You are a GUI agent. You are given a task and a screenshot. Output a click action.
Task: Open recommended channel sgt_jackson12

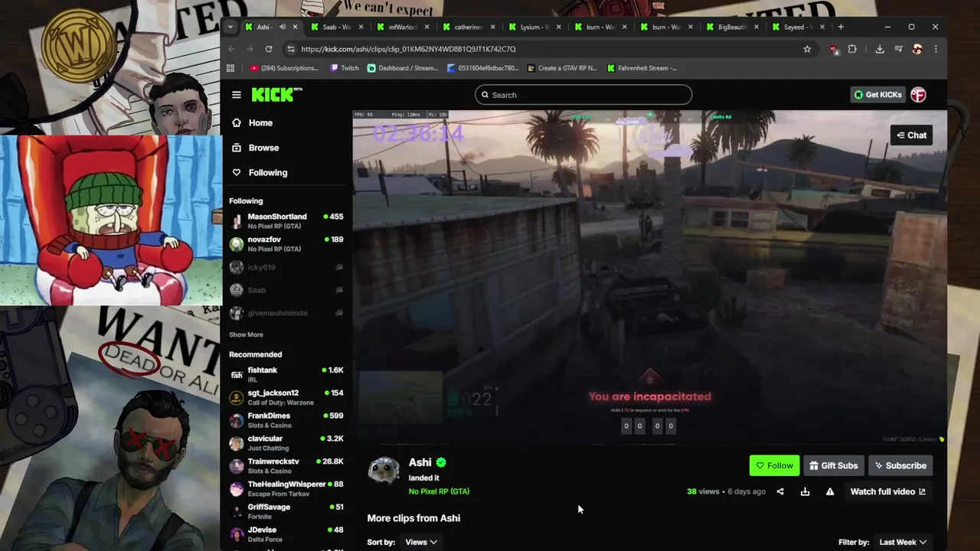pyautogui.click(x=286, y=397)
